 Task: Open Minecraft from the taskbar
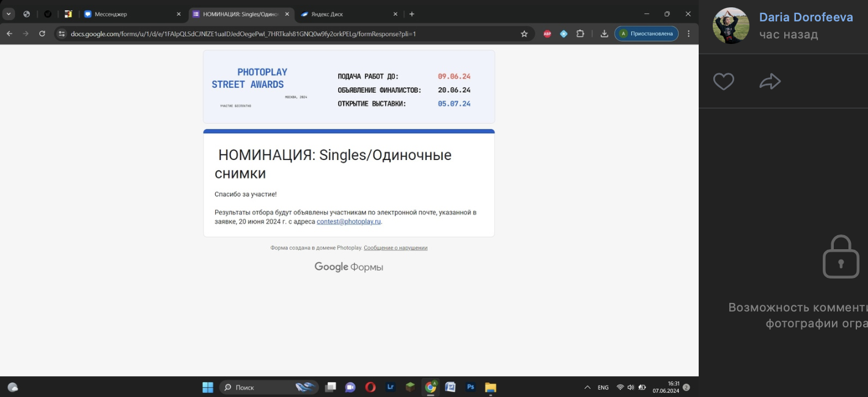pos(410,387)
